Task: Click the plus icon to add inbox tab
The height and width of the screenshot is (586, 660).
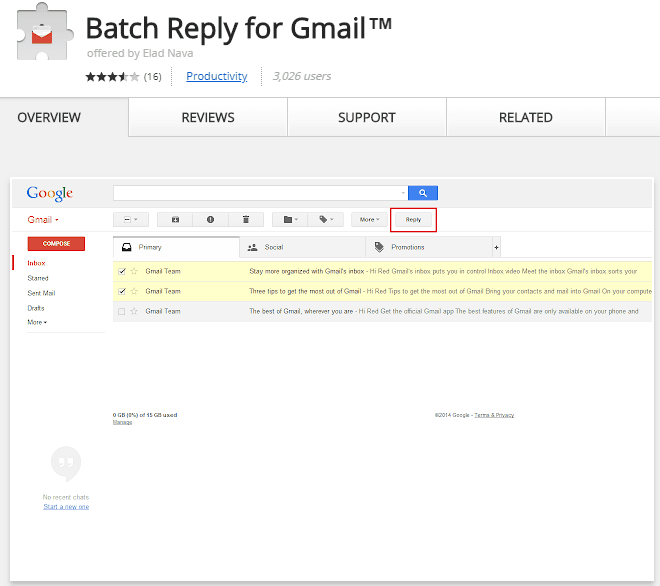Action: pos(496,248)
